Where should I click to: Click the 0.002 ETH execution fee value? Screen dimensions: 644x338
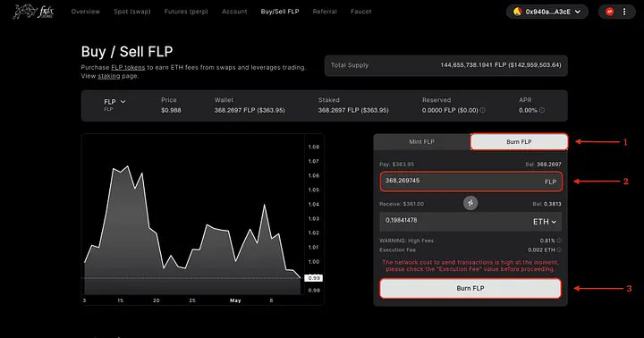click(541, 249)
